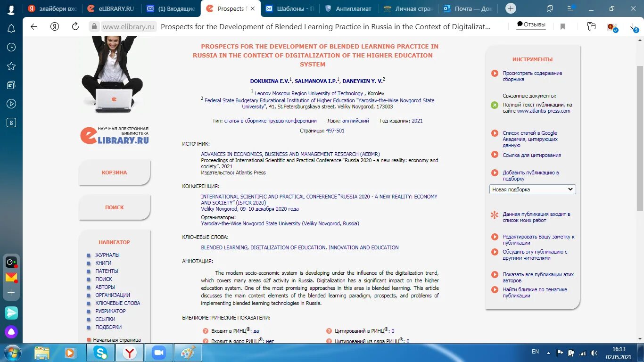
Task: Open the mail icon in the sidebar
Action: (11, 278)
